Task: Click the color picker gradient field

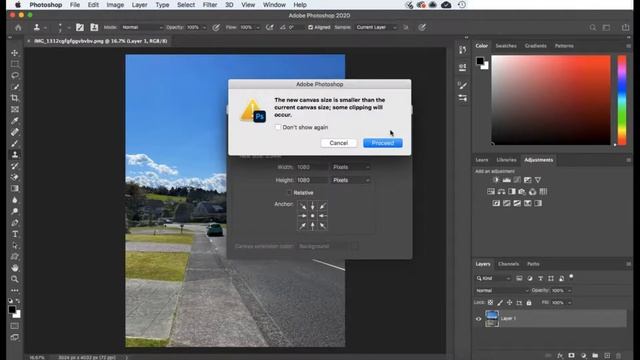Action: [551, 100]
